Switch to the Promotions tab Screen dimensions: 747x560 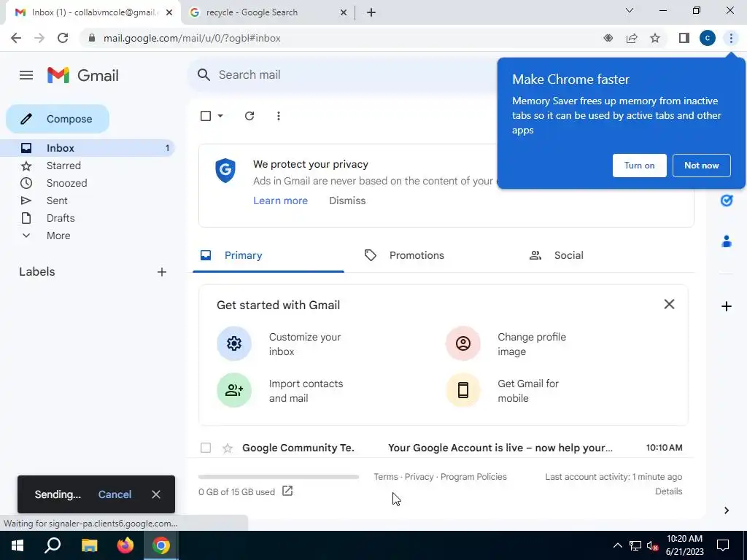[417, 256]
